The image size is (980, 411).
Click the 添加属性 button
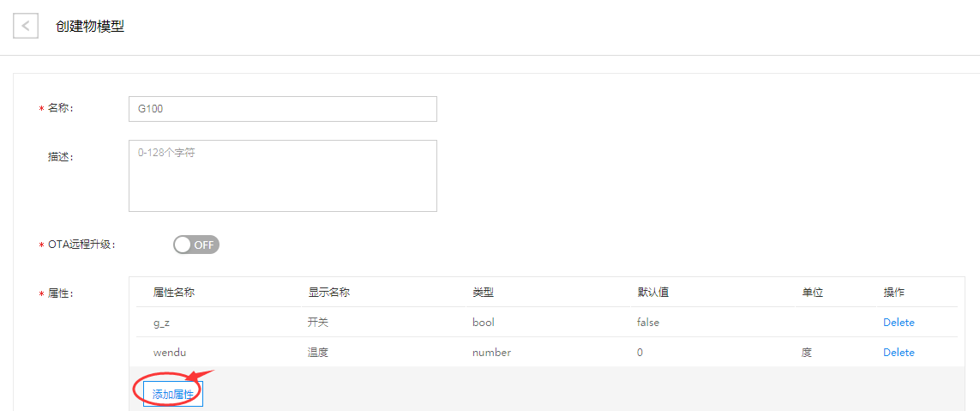172,394
